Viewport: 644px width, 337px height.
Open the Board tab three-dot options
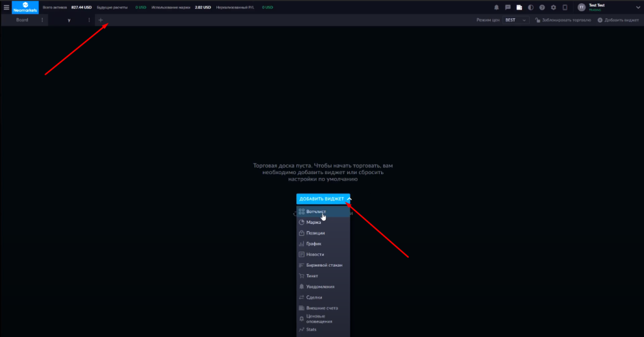coord(42,20)
